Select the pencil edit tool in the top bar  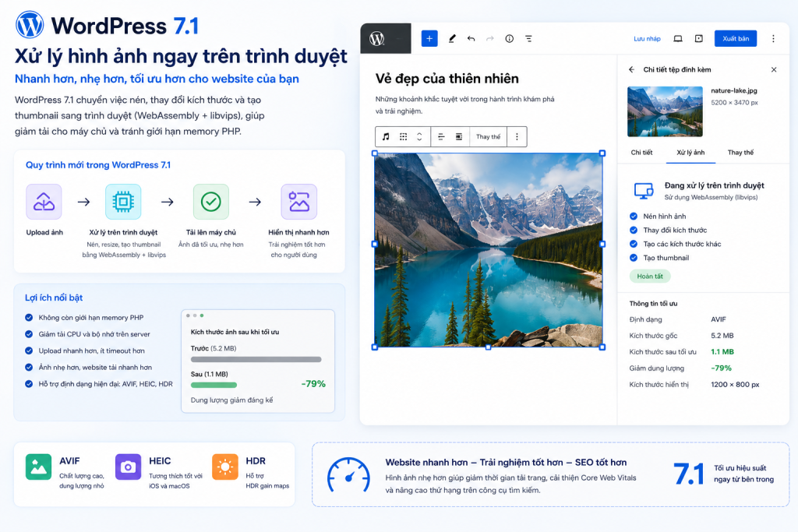452,39
